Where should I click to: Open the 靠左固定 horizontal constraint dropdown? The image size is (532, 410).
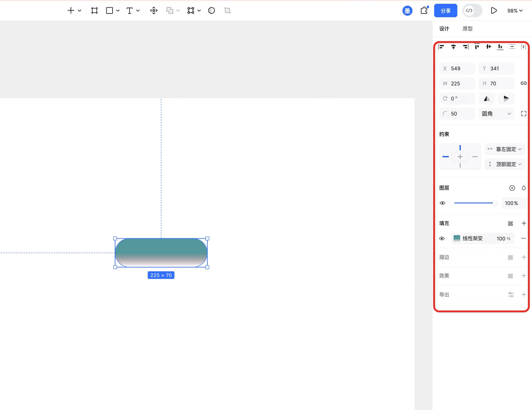coord(505,149)
